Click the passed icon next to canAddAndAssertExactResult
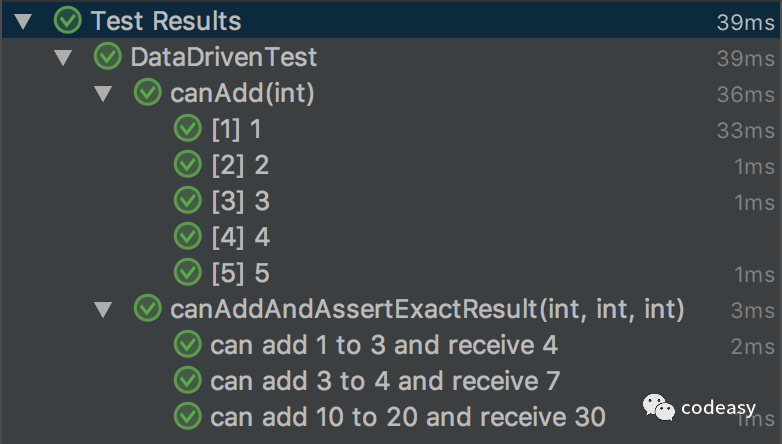782x444 pixels. 147,309
